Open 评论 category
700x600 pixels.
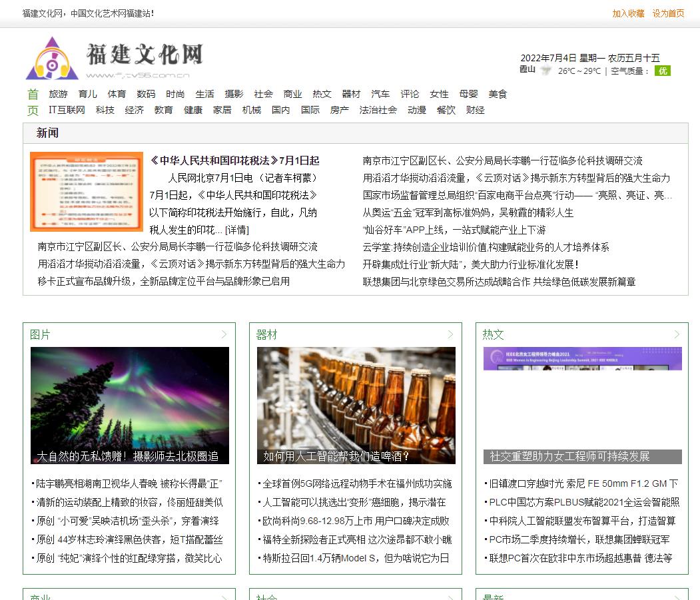coord(410,94)
